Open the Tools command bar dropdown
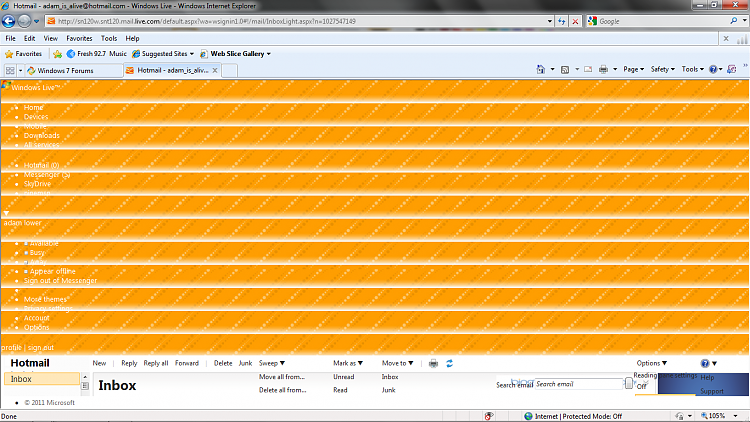This screenshot has height=422, width=750. [x=692, y=69]
